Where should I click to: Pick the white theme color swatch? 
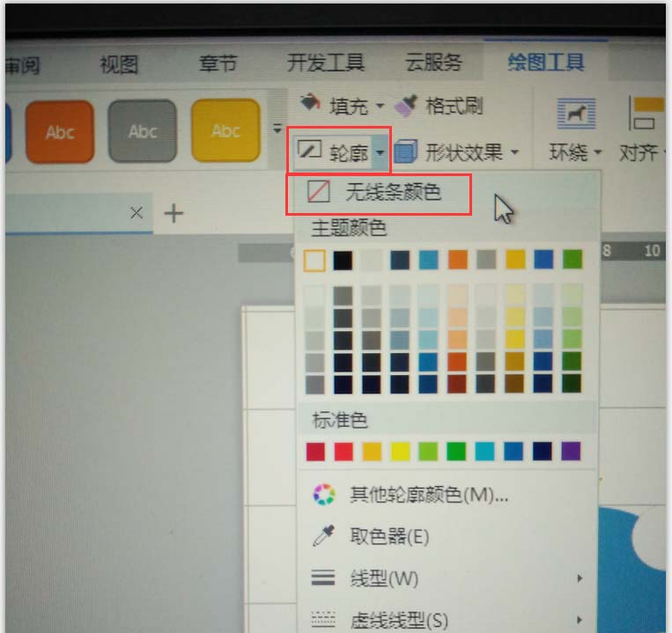point(314,261)
